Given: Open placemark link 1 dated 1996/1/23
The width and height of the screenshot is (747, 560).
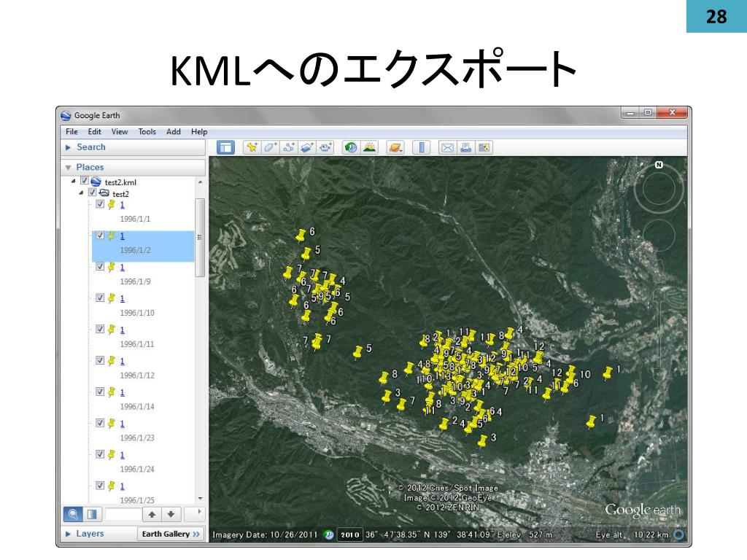Looking at the screenshot, I should 122,424.
